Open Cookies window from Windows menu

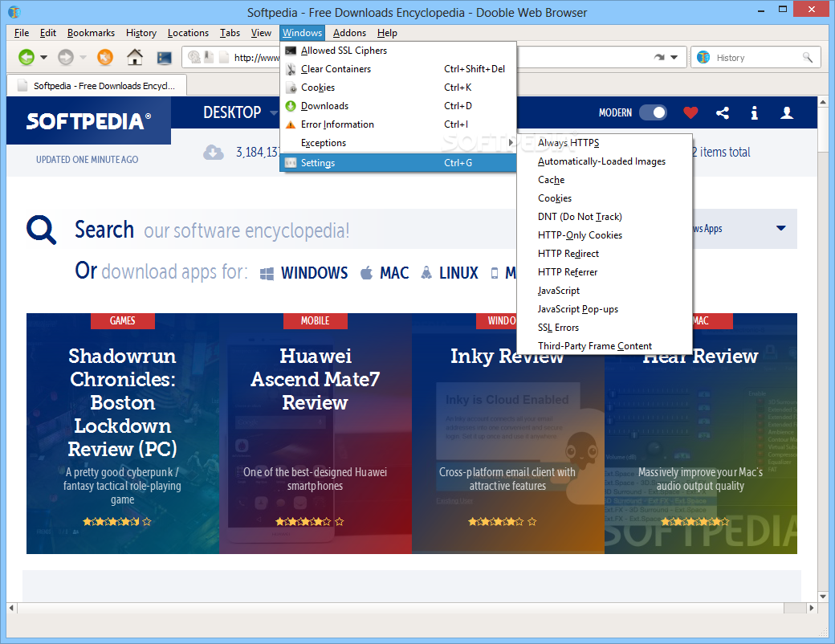coord(397,88)
